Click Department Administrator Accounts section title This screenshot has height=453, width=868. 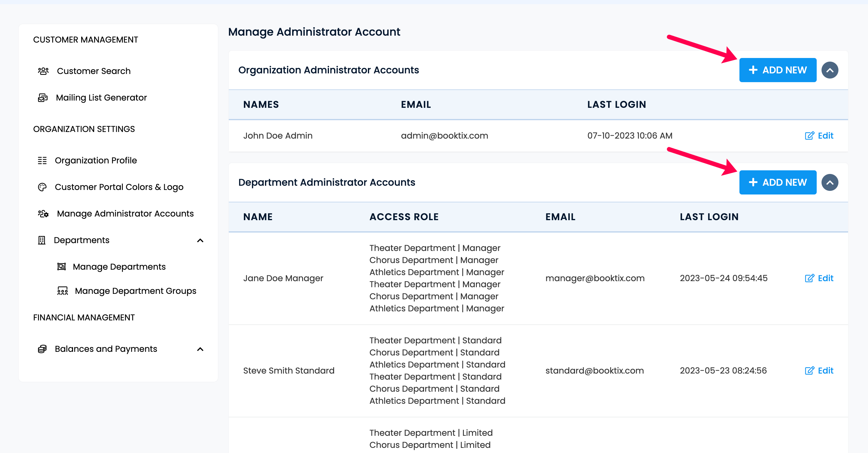327,182
